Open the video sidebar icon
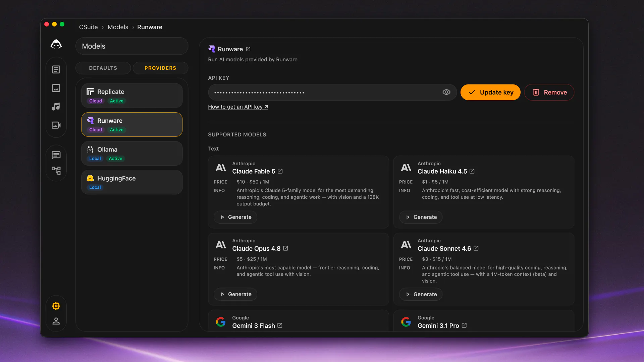Image resolution: width=644 pixels, height=362 pixels. click(x=56, y=125)
